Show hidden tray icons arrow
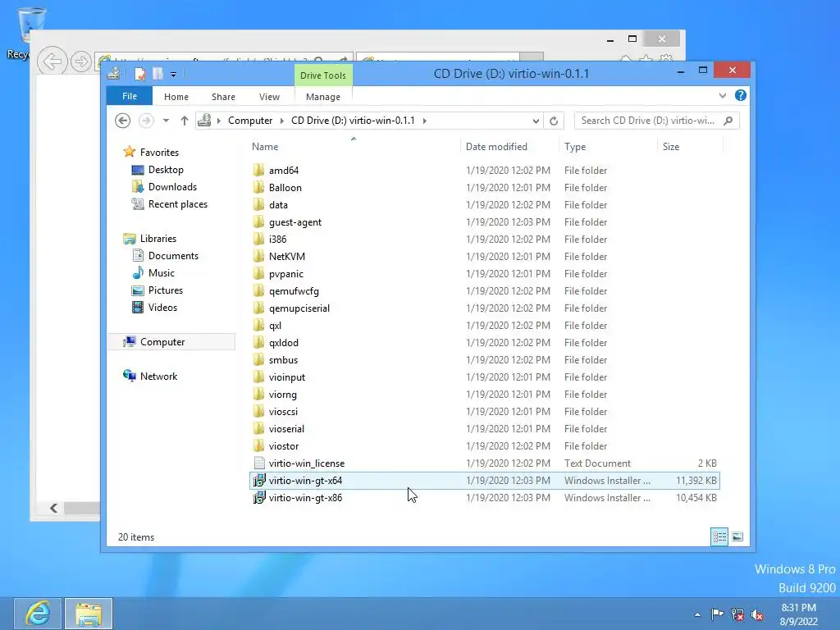Viewport: 840px width, 630px height. (x=697, y=614)
